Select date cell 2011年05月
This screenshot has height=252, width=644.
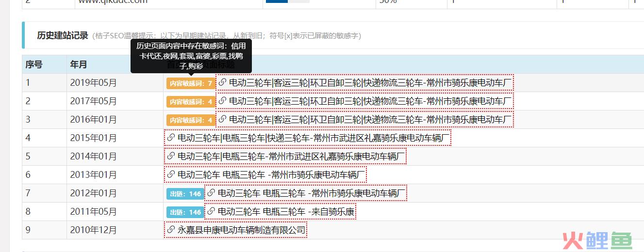pyautogui.click(x=94, y=212)
